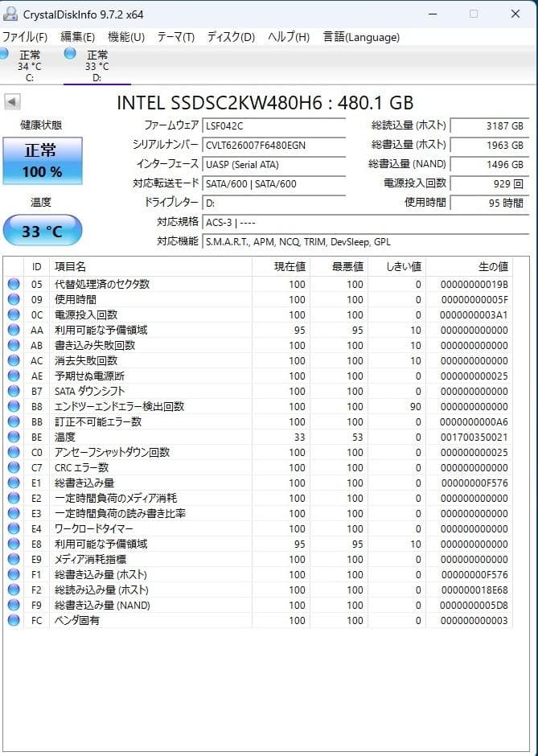Click the 現在値 column header
538x756 pixels.
point(281,267)
